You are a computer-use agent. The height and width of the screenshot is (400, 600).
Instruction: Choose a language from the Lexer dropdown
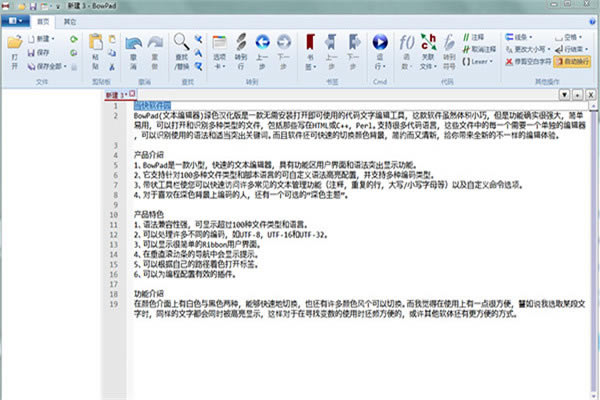[x=477, y=61]
